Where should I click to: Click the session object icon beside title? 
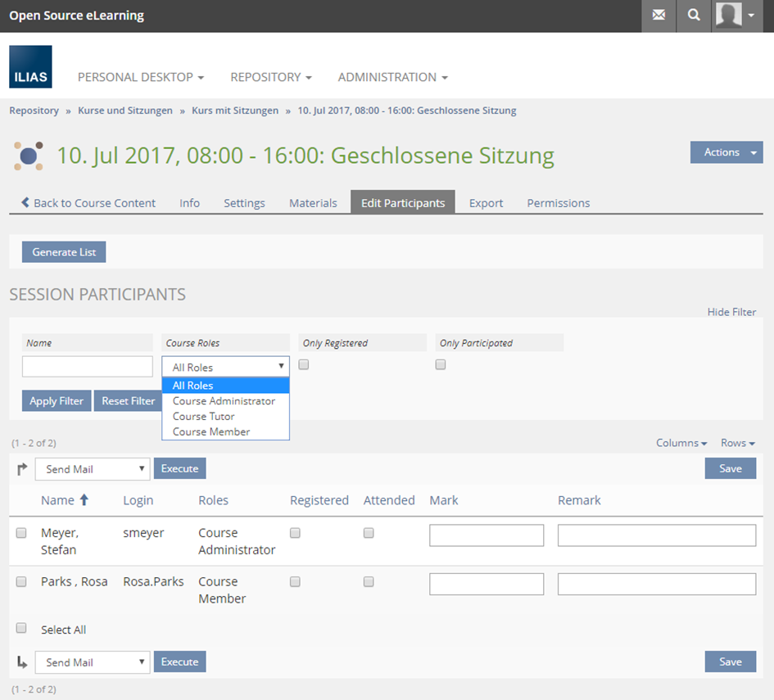point(28,156)
